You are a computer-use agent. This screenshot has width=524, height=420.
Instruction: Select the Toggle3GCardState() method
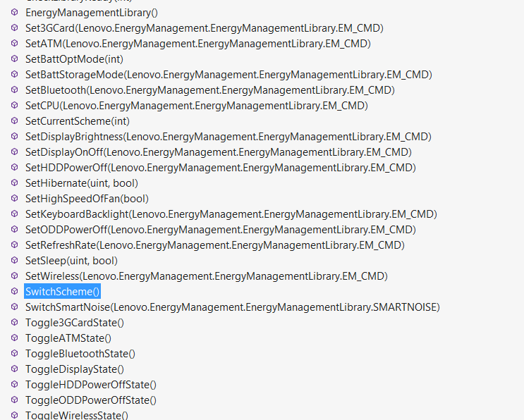coord(75,323)
